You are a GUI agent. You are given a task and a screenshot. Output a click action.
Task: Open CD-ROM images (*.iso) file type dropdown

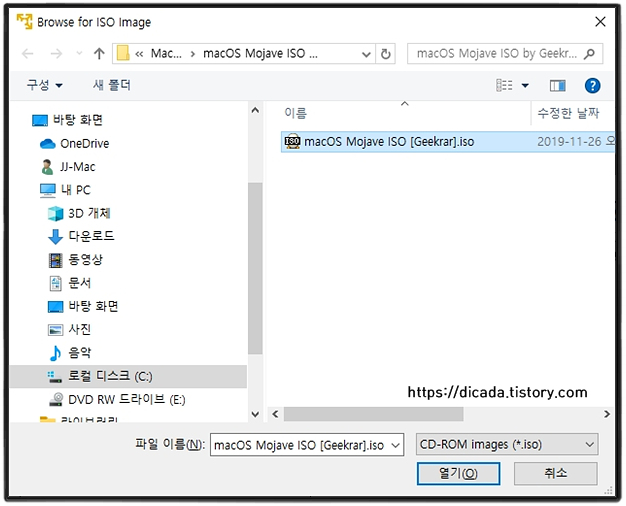(507, 444)
